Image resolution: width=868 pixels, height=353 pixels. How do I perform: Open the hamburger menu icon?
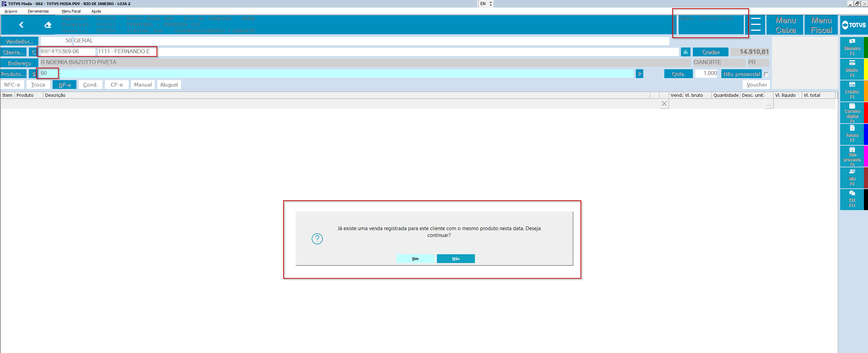(x=755, y=25)
